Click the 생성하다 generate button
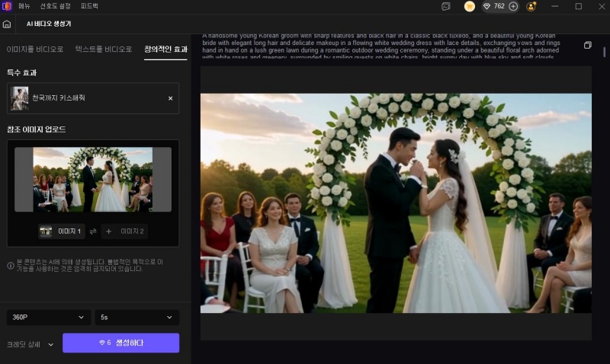 pyautogui.click(x=120, y=343)
